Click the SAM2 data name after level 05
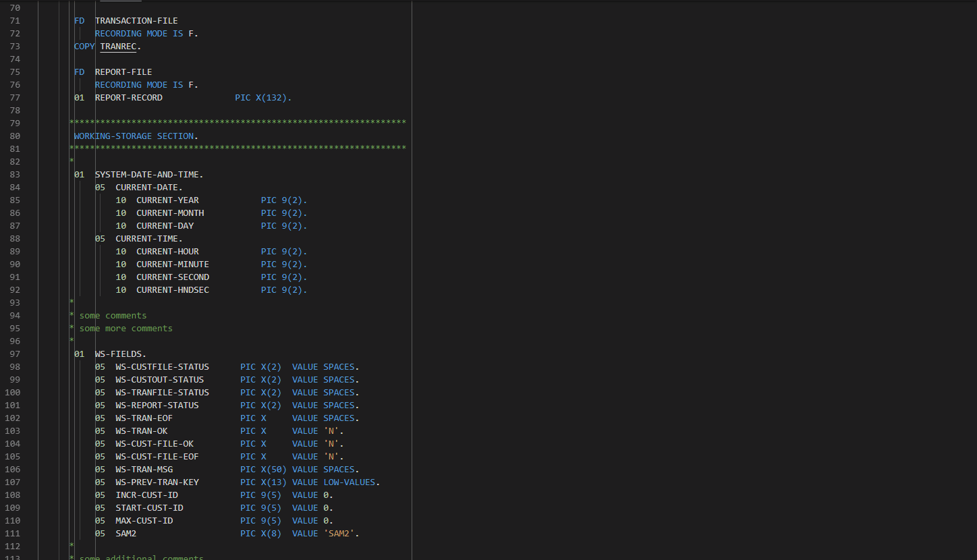The image size is (977, 560). pyautogui.click(x=125, y=534)
